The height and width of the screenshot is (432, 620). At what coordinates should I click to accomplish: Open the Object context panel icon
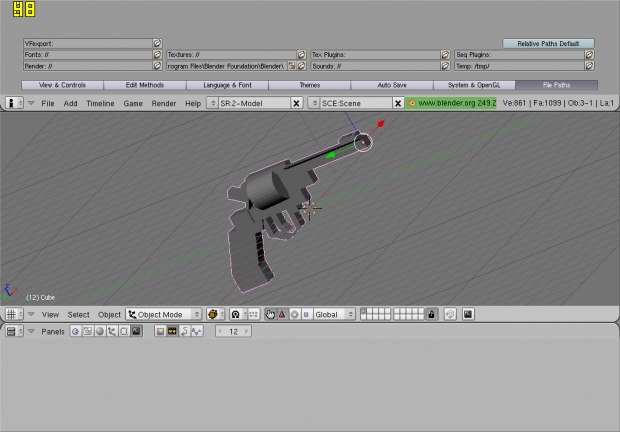112,331
